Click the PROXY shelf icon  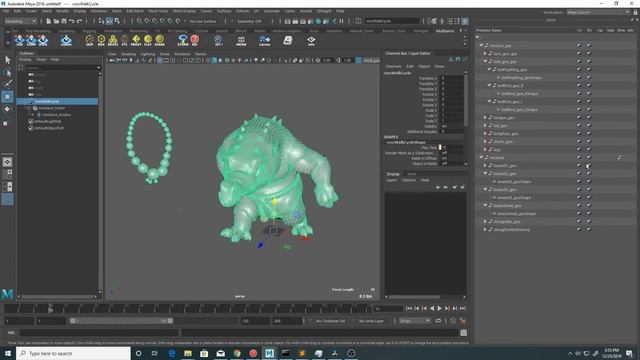136,40
